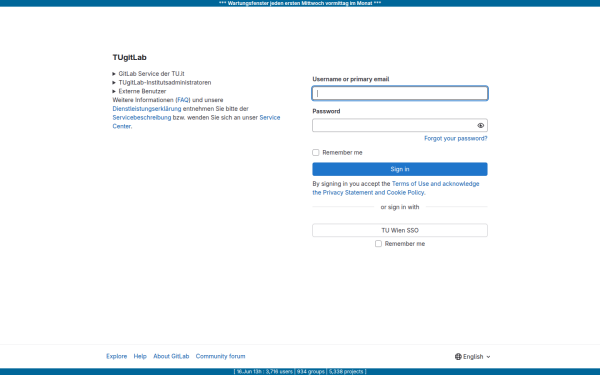
Task: Click the blue Sign in button
Action: tap(400, 169)
